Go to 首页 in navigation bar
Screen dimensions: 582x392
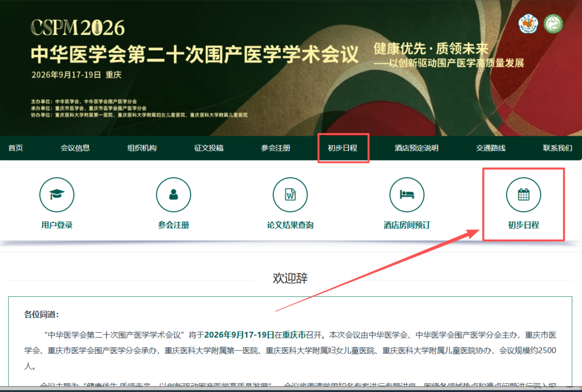pyautogui.click(x=16, y=148)
